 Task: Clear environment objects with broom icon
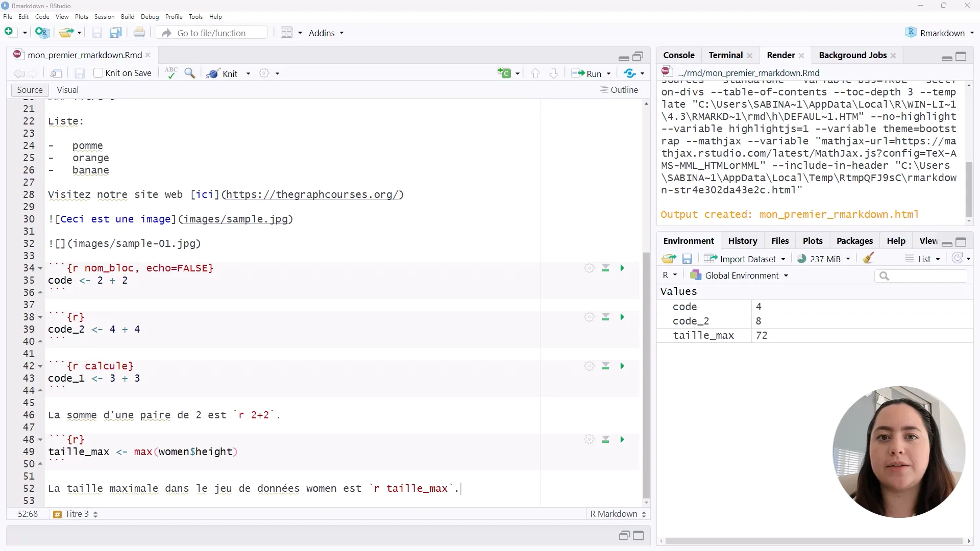click(868, 259)
